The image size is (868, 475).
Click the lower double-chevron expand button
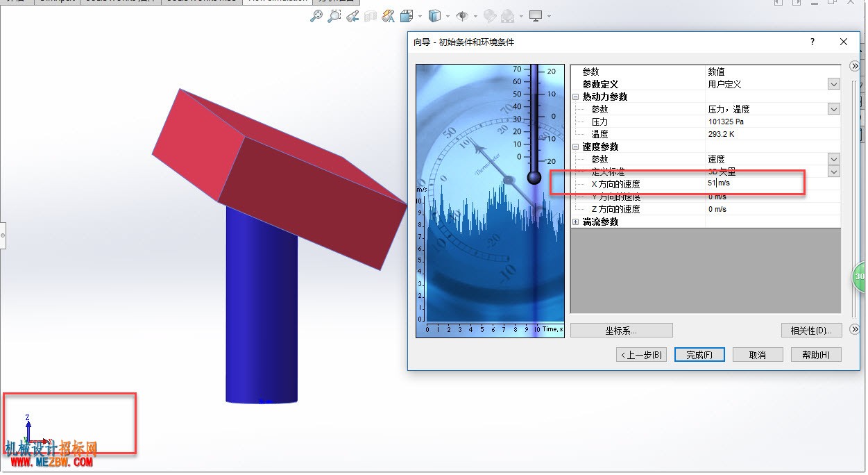[855, 329]
